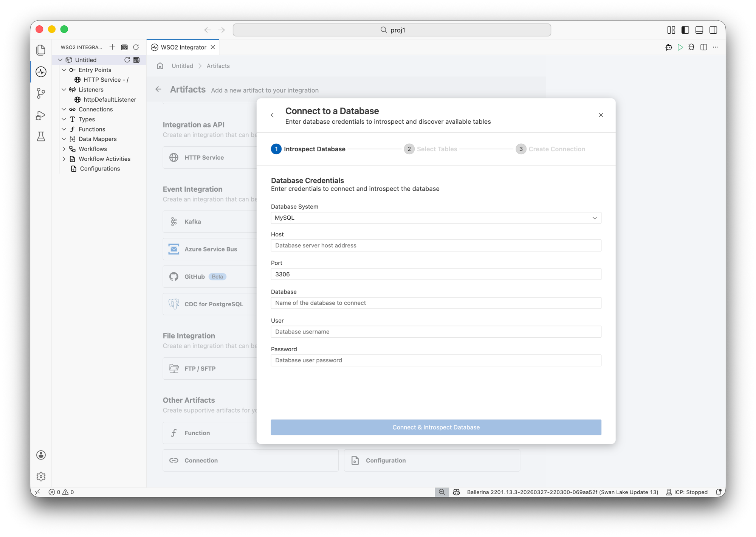Open the Source Control view
The width and height of the screenshot is (756, 537).
[41, 93]
